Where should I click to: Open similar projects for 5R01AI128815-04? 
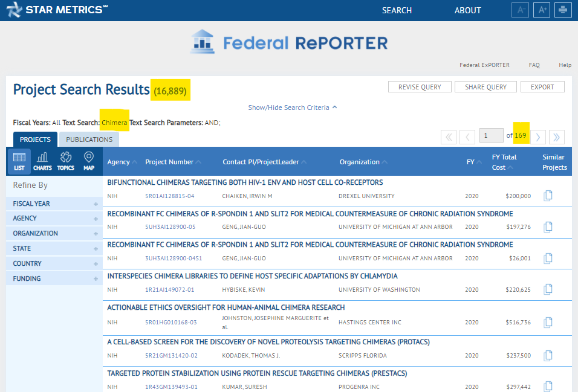pyautogui.click(x=548, y=196)
